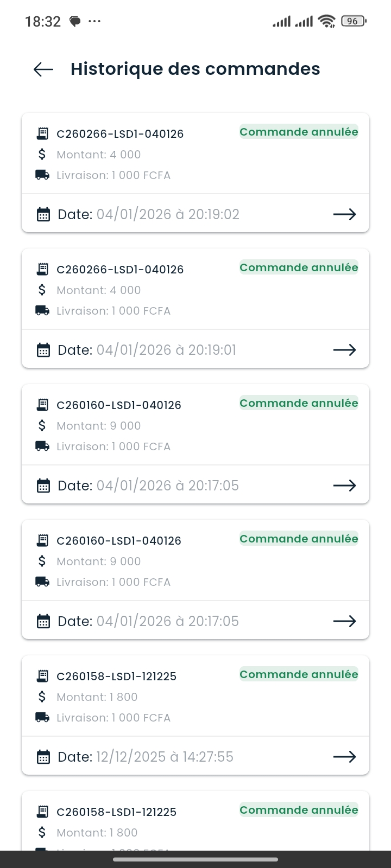391x868 pixels.
Task: Tap the battery indicator showing 96
Action: (354, 21)
